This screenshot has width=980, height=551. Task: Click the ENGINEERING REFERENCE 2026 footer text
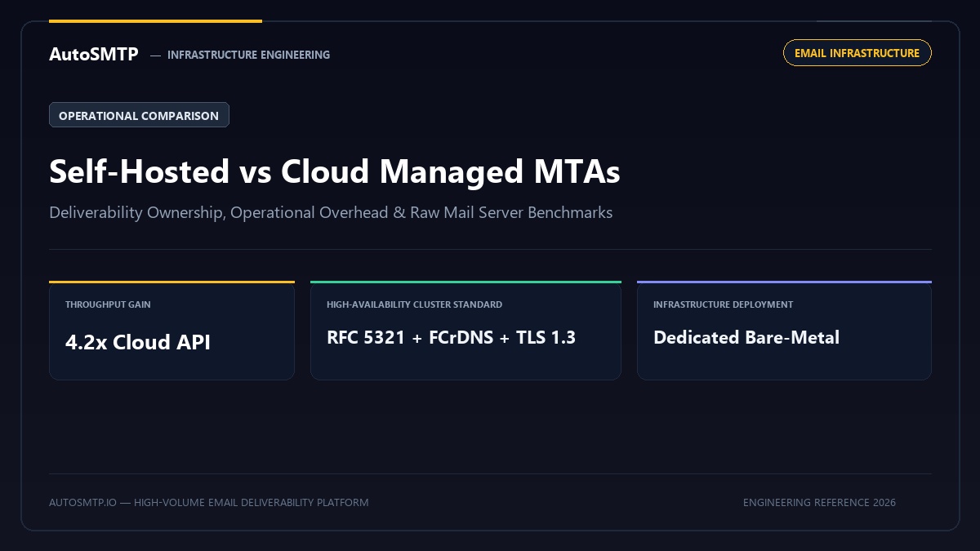click(819, 502)
